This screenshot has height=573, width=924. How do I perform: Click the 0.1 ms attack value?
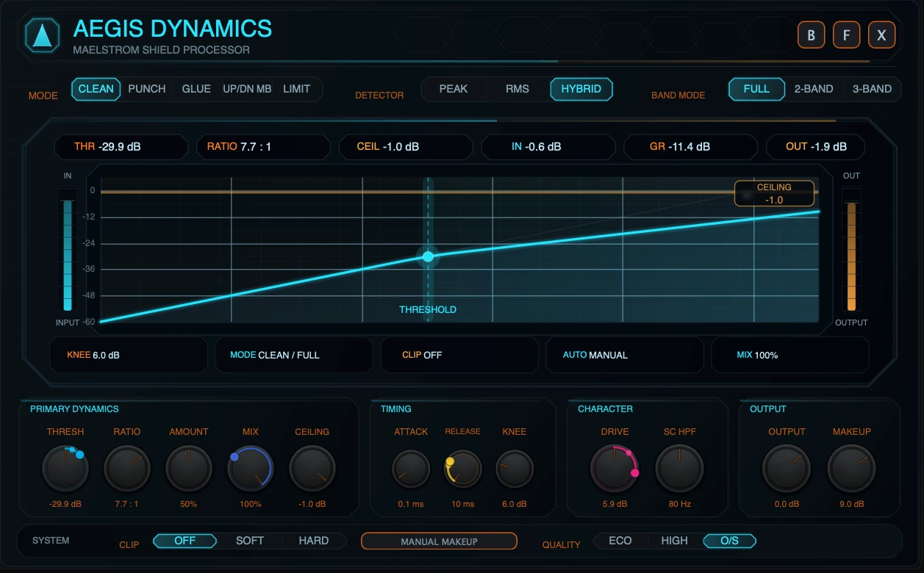(411, 505)
